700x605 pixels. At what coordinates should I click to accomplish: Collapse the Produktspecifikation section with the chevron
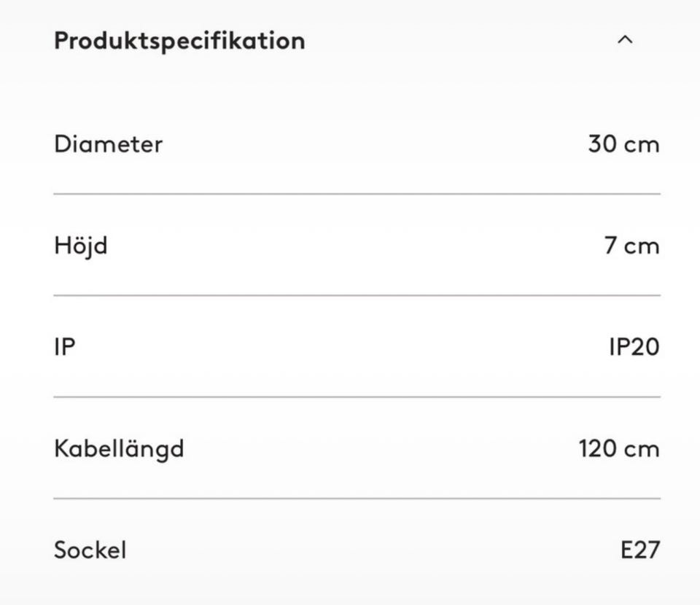click(625, 40)
